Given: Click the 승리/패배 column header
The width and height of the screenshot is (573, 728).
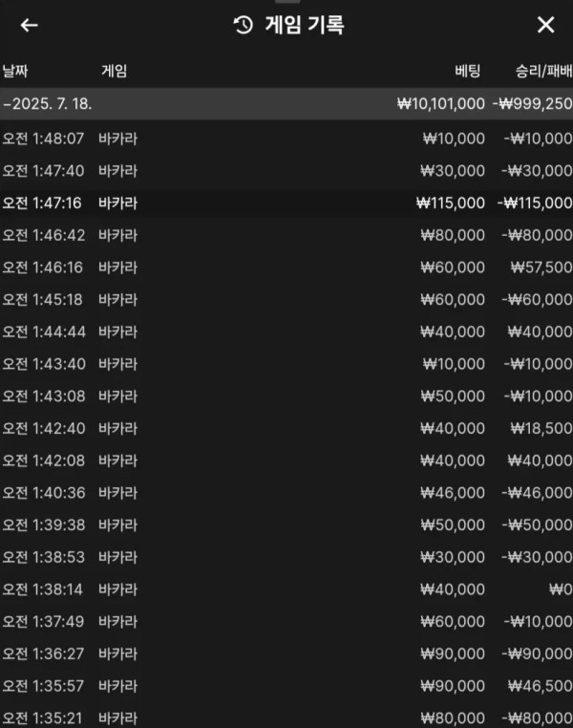Looking at the screenshot, I should [543, 71].
